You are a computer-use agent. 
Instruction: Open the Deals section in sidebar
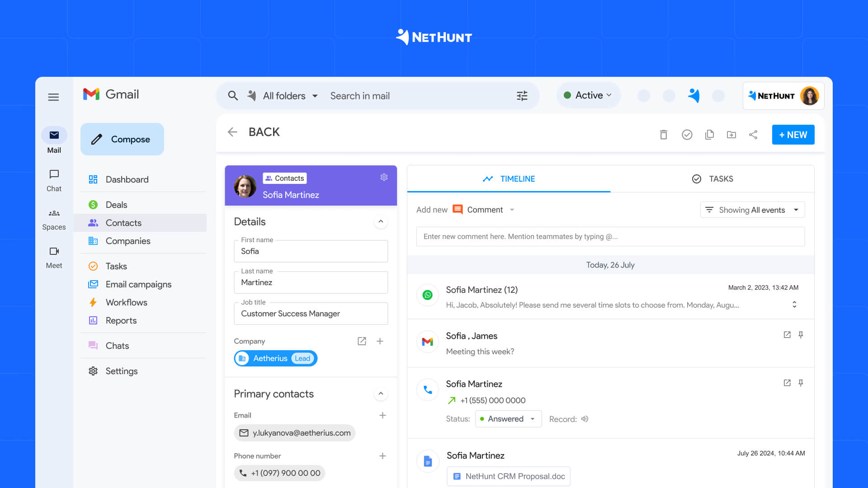pos(116,204)
